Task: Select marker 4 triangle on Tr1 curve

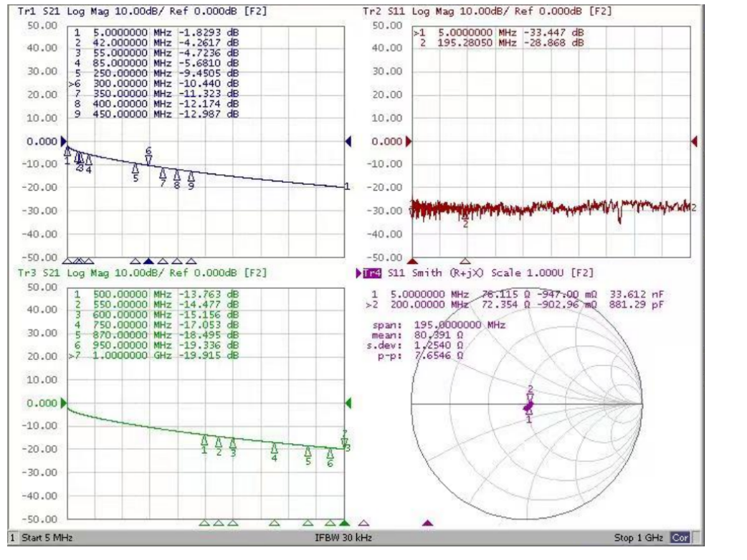Action: (x=89, y=159)
